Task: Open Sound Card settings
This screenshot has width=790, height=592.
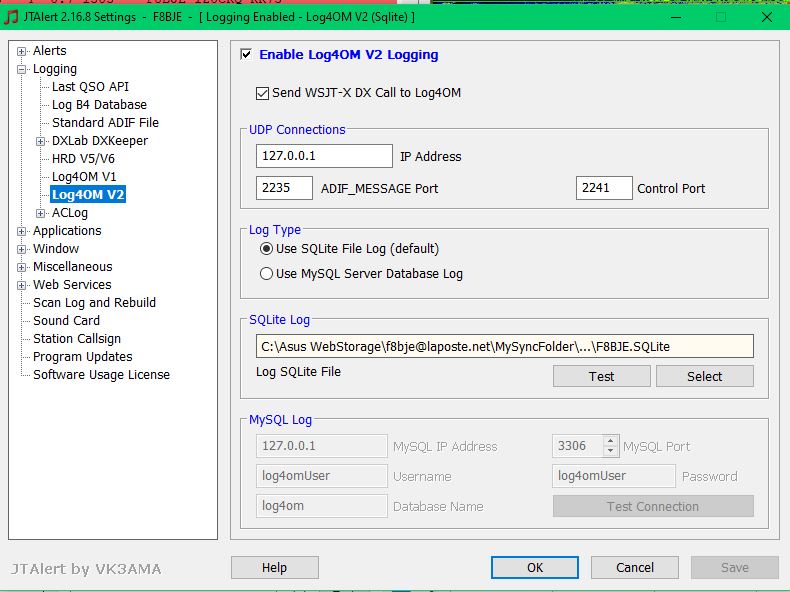Action: 67,321
